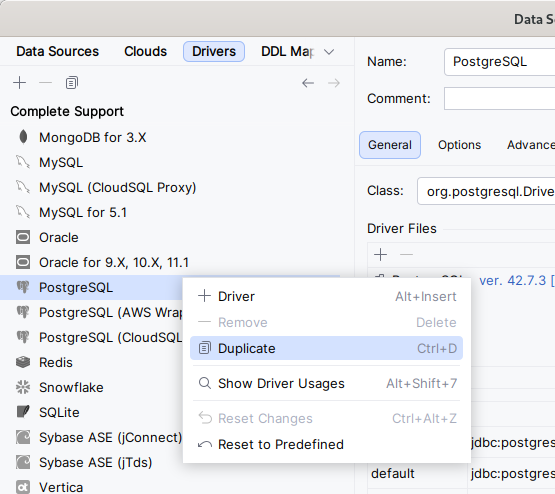Click the Class combo box field
Image resolution: width=555 pixels, height=494 pixels.
(486, 191)
